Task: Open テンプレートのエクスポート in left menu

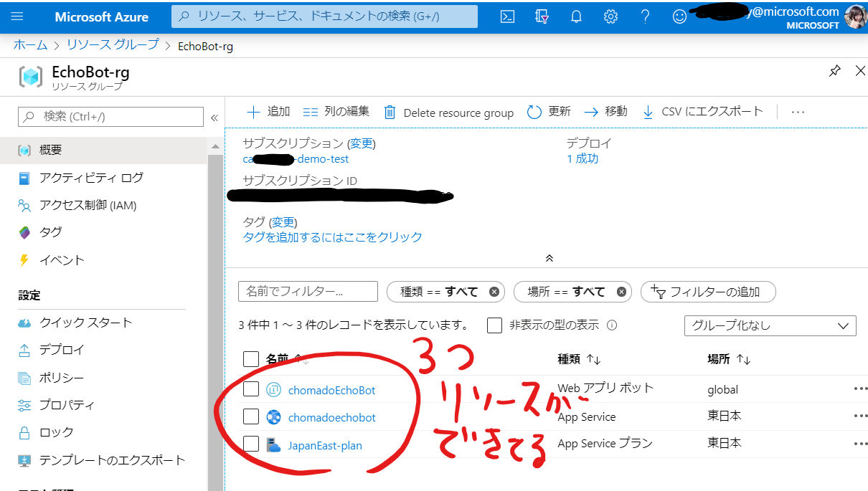Action: point(103,460)
